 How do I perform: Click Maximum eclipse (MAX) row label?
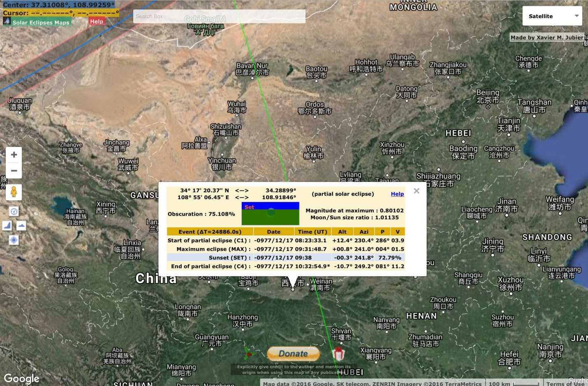[213, 249]
